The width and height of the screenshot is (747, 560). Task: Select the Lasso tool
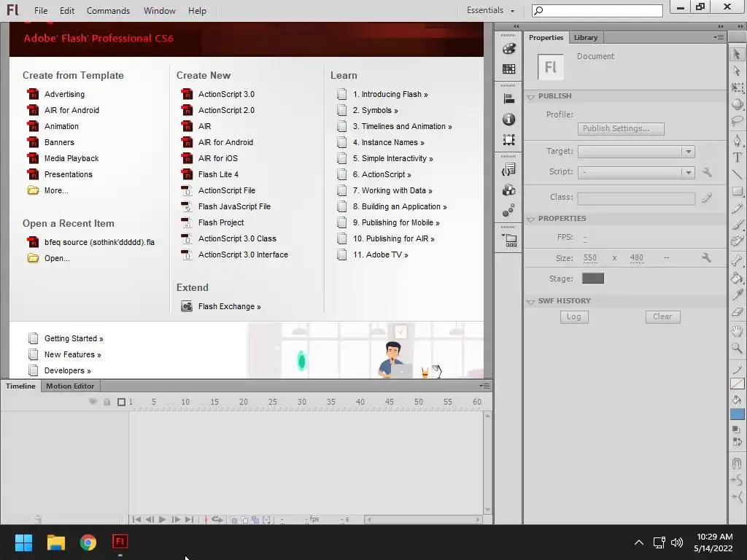737,120
